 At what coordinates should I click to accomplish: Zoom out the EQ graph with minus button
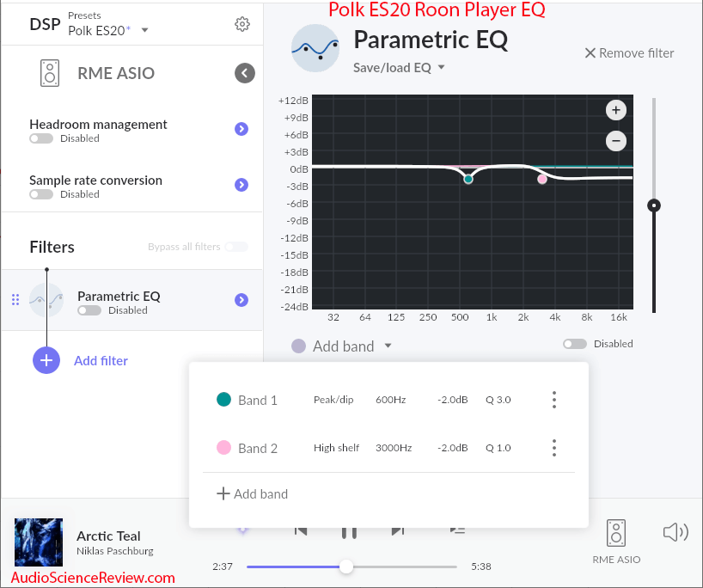point(616,141)
